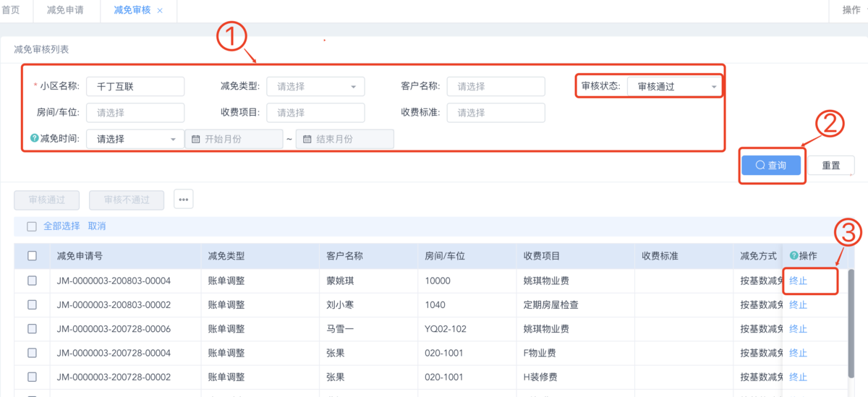The width and height of the screenshot is (868, 397).
Task: Open the 审核状态 dropdown
Action: pyautogui.click(x=674, y=86)
